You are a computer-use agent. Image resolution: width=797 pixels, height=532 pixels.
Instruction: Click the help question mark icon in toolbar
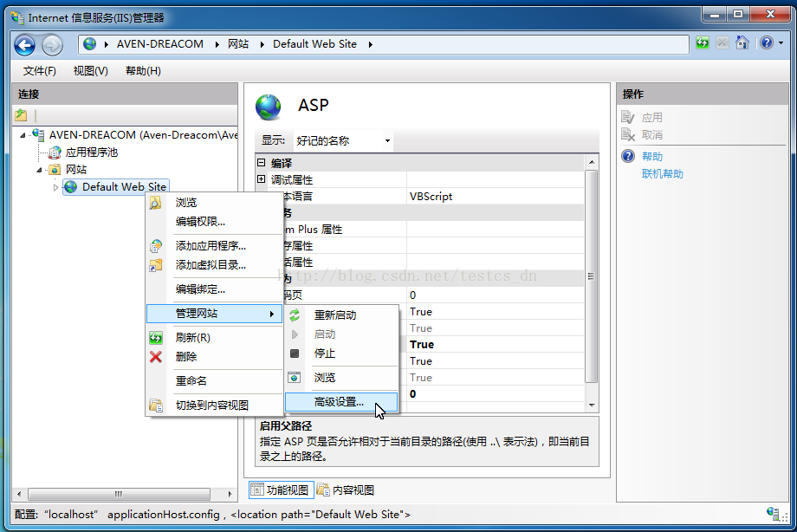click(767, 42)
